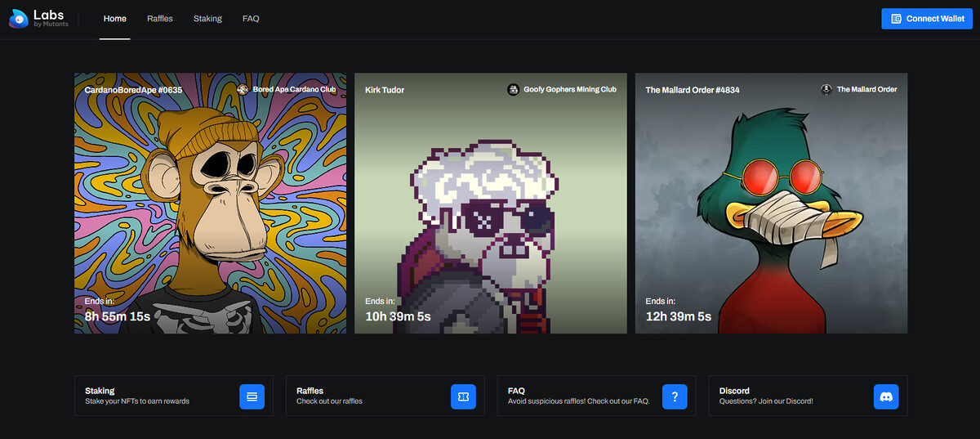
Task: Click the wallet icon inside Connect Wallet
Action: [896, 19]
